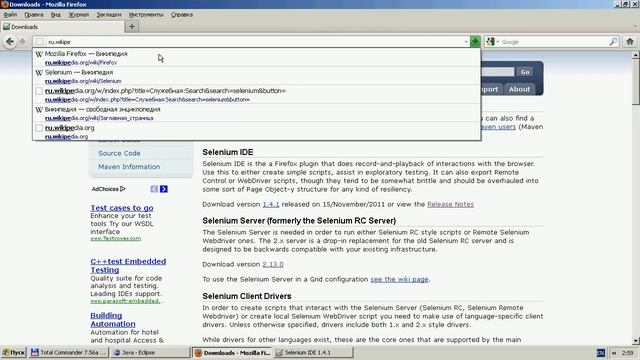640x360 pixels.
Task: Open the Building Automation ad link
Action: pyautogui.click(x=113, y=320)
